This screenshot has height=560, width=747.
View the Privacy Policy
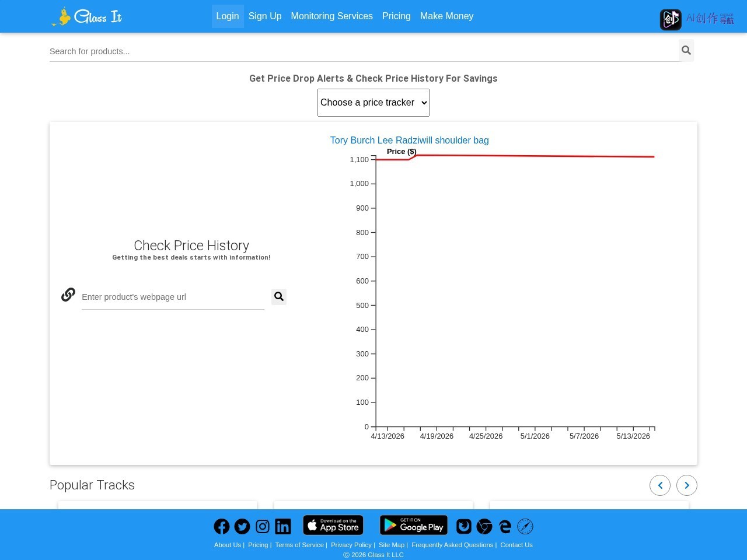[351, 545]
